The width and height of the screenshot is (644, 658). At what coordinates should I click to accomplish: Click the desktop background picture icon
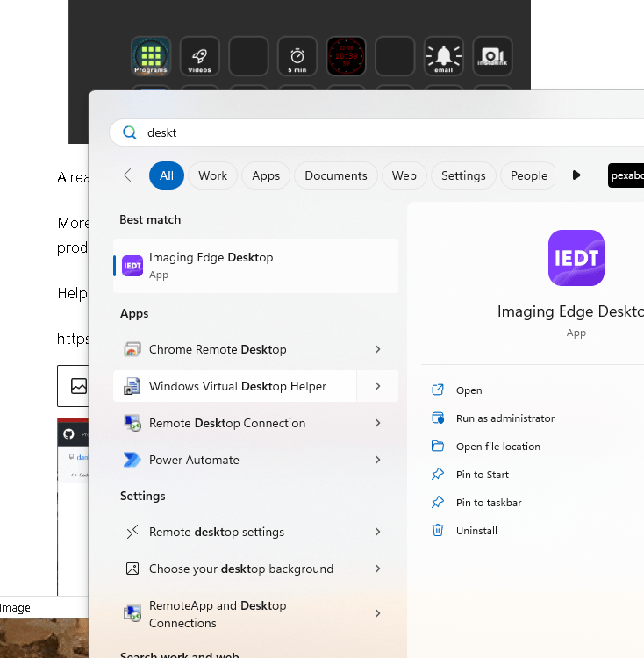click(132, 569)
